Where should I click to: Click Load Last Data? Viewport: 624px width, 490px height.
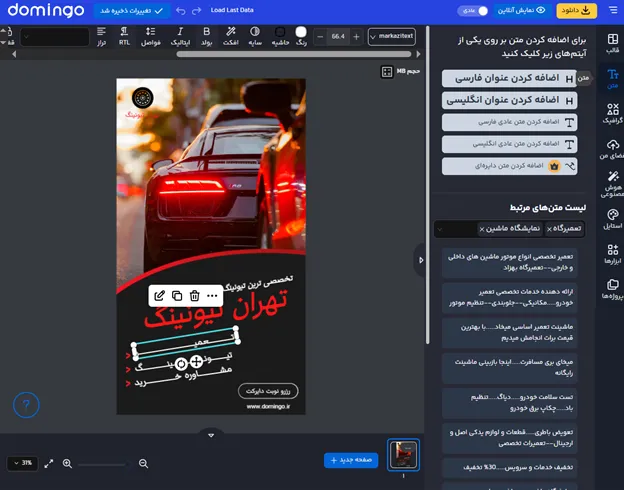click(232, 10)
